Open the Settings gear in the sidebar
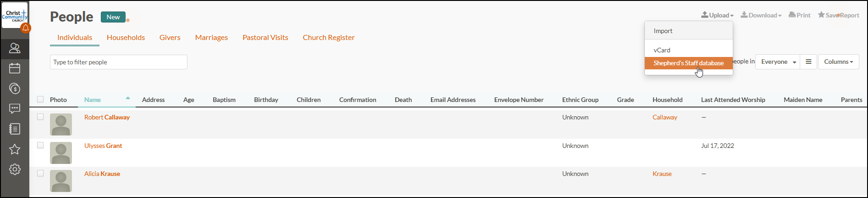 pyautogui.click(x=15, y=170)
